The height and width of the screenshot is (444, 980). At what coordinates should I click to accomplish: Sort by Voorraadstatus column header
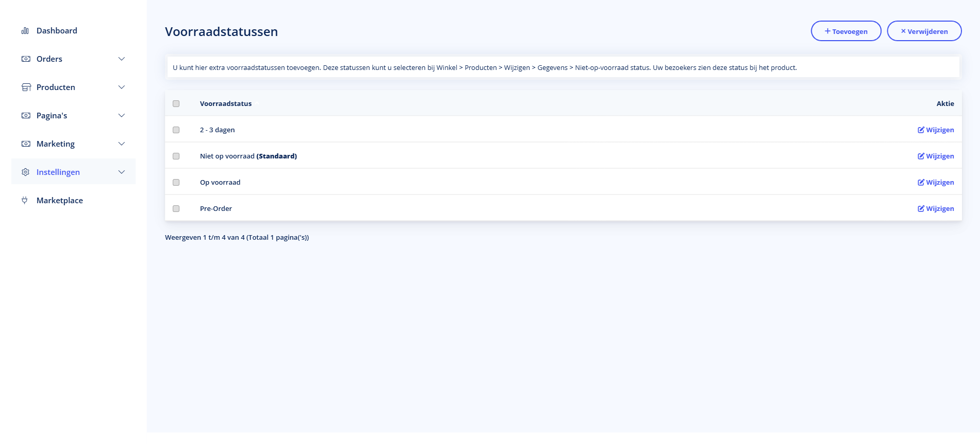[x=226, y=104]
